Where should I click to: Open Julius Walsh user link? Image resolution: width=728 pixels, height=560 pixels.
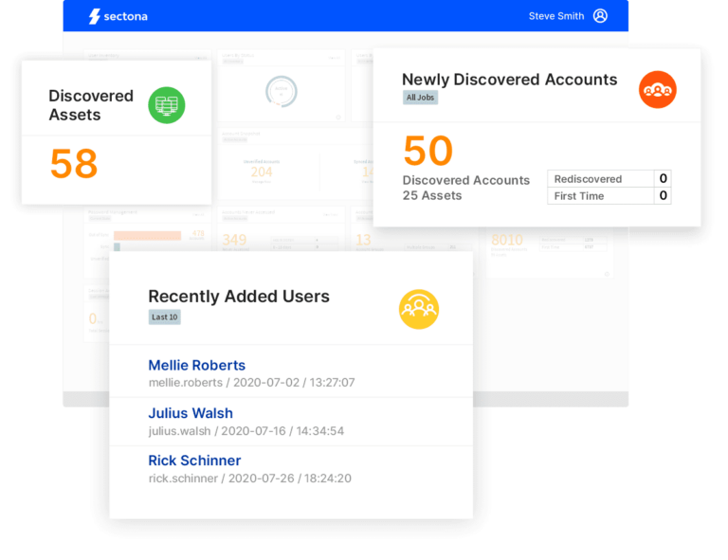click(x=191, y=413)
